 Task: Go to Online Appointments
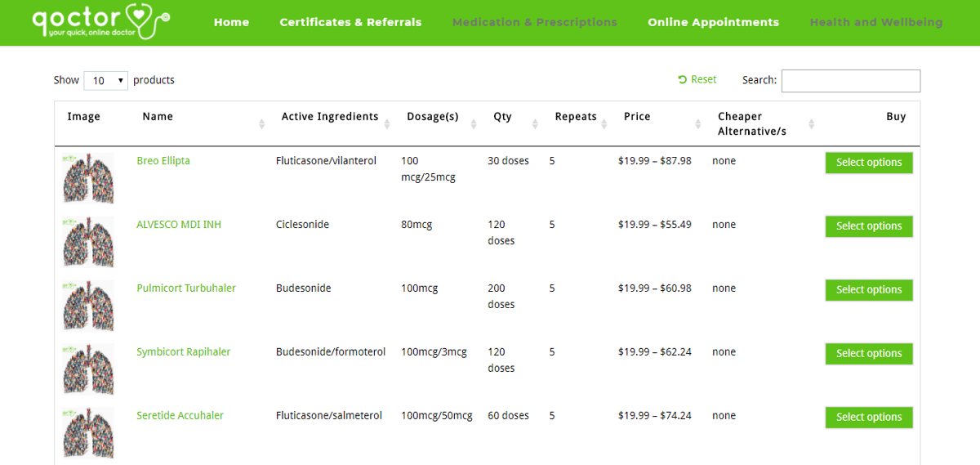(x=713, y=22)
